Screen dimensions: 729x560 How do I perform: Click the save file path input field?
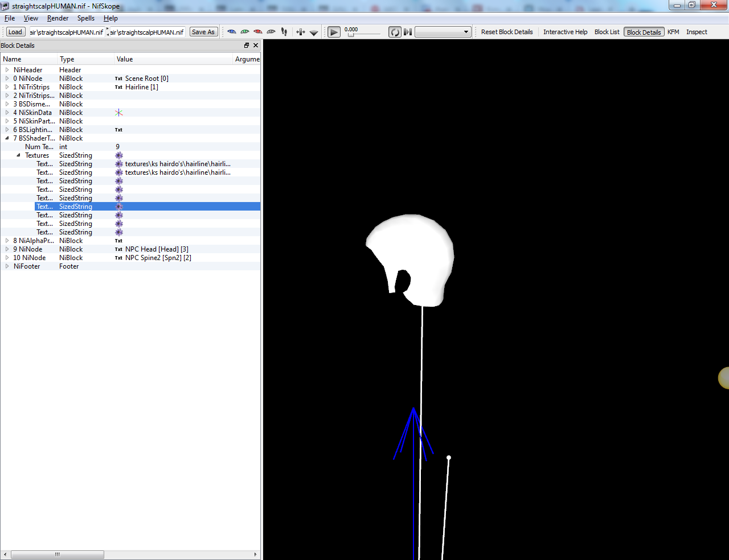(146, 32)
